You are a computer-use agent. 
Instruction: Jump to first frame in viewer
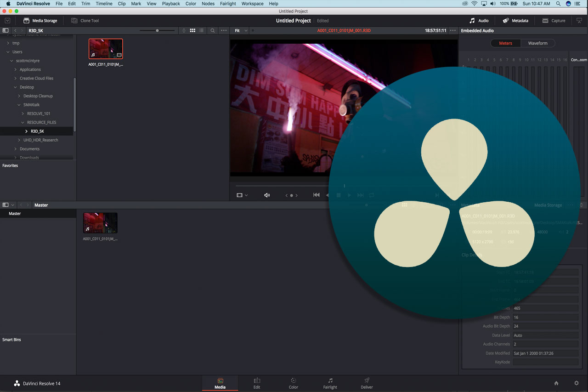pyautogui.click(x=317, y=195)
